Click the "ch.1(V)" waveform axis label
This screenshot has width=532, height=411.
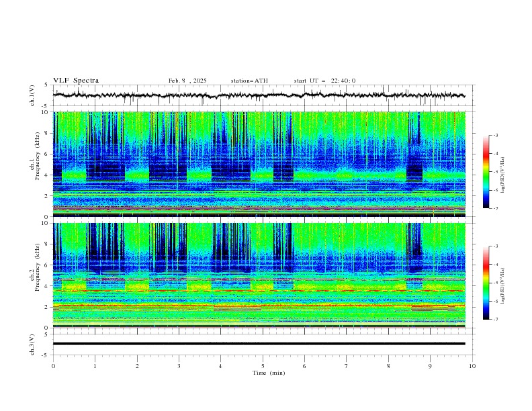tap(32, 95)
